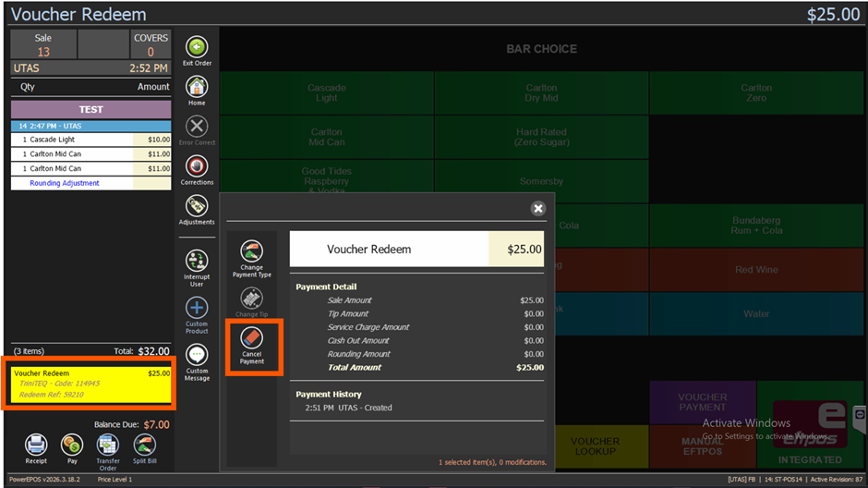Viewport: 868px width, 488px height.
Task: Choose the Water product button
Action: click(756, 313)
